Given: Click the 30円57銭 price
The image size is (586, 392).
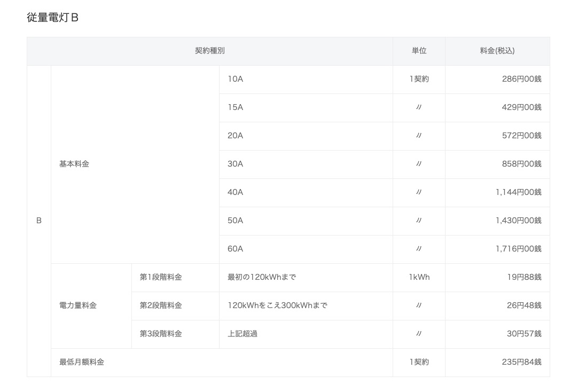Looking at the screenshot, I should pos(525,334).
